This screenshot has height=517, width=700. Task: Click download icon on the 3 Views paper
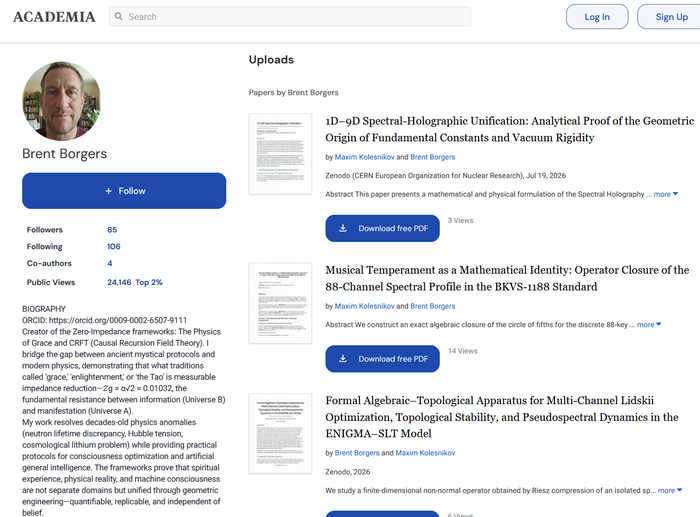click(343, 228)
